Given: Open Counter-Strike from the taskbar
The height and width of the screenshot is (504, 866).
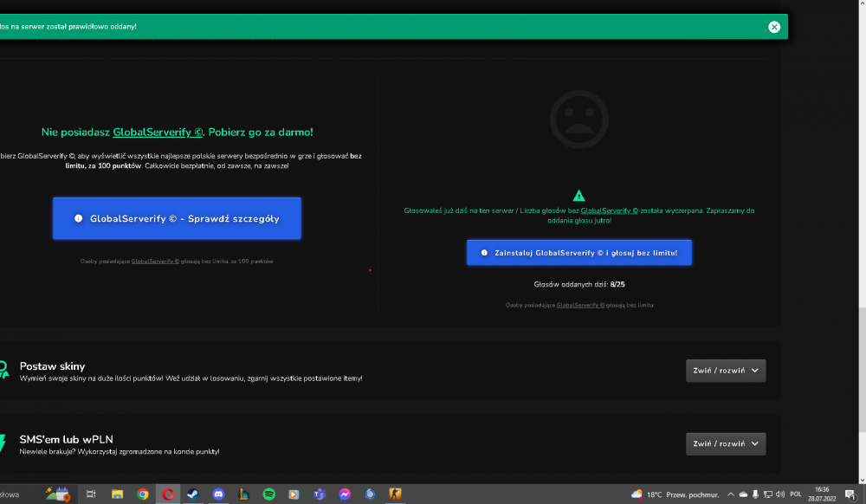Looking at the screenshot, I should [x=395, y=494].
